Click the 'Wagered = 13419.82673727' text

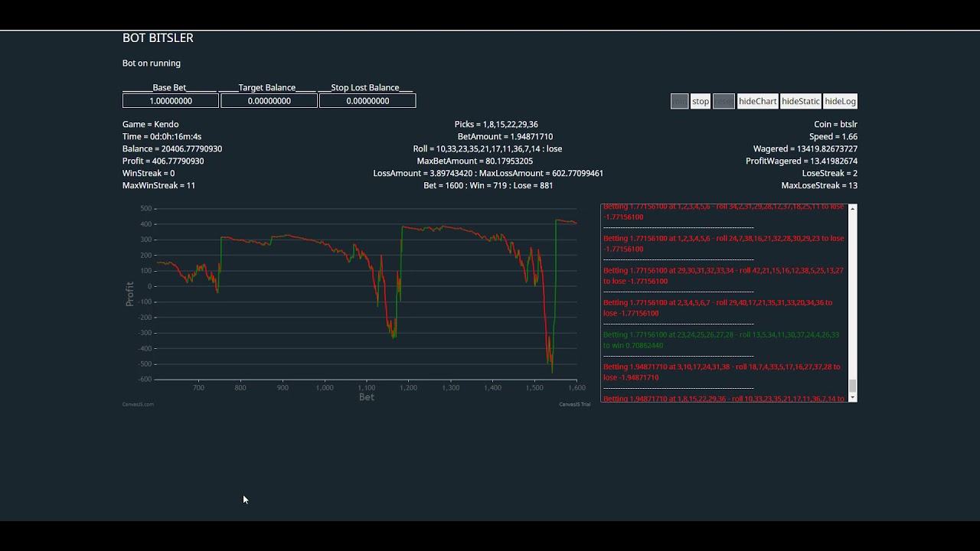point(805,148)
